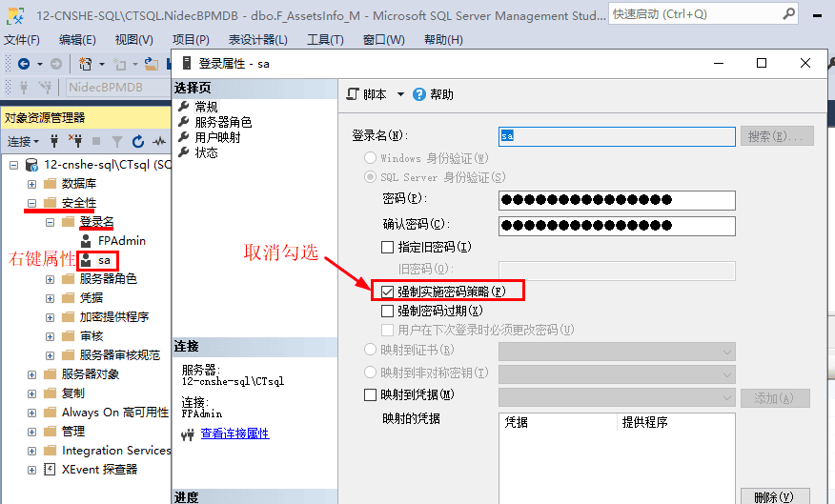Click the 确认密码 password field
835x504 pixels.
click(x=617, y=226)
